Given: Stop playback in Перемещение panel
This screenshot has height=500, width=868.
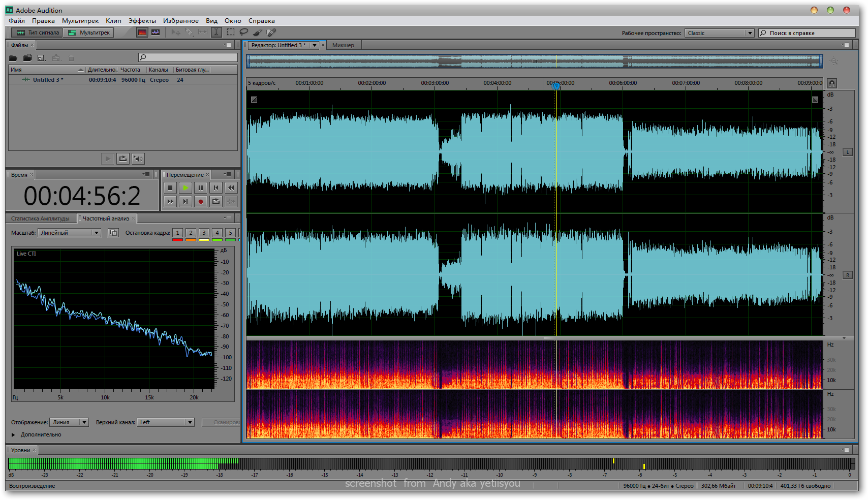Looking at the screenshot, I should pos(170,188).
